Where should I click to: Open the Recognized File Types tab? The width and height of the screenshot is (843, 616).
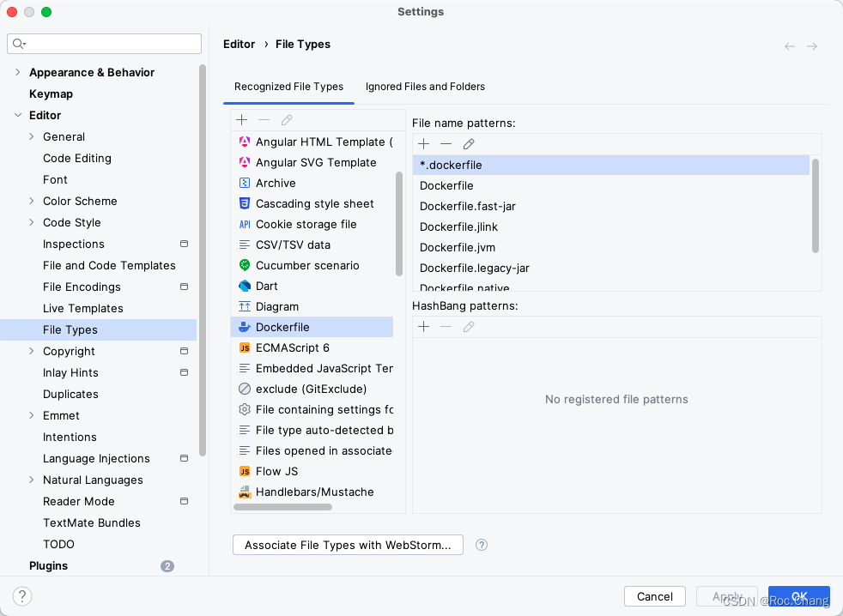288,87
